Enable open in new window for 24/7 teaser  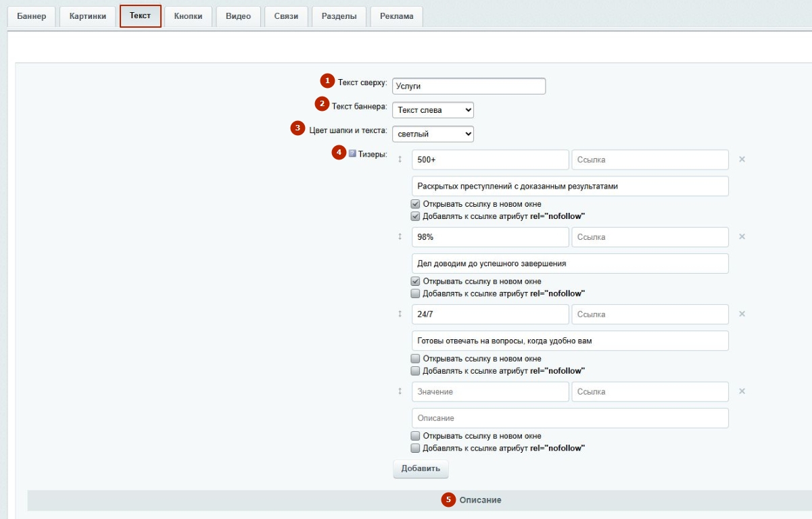click(416, 359)
